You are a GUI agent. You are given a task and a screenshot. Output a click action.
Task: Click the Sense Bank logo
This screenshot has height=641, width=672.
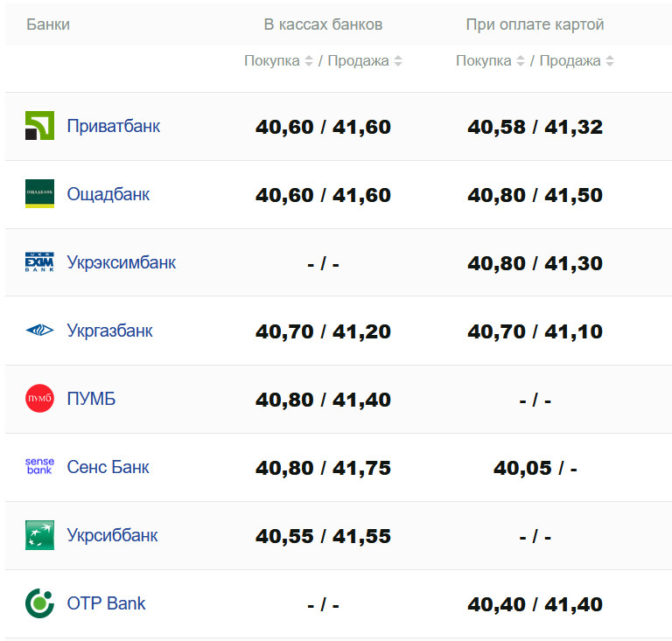tap(39, 466)
